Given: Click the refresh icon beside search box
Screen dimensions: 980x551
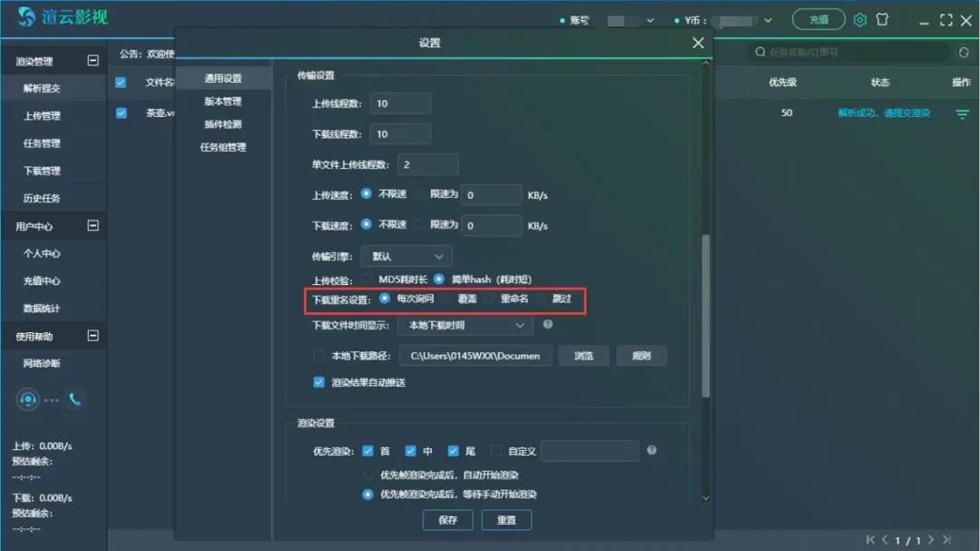Looking at the screenshot, I should 963,53.
